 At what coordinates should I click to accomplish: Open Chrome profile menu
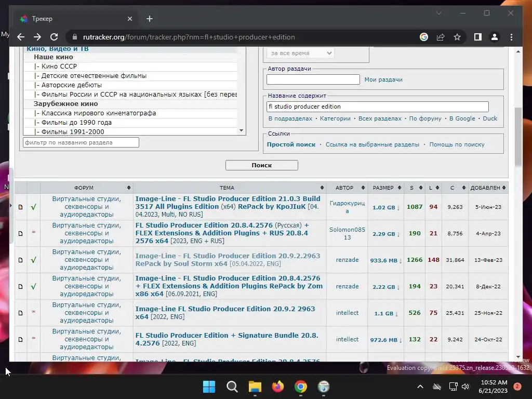pos(495,37)
